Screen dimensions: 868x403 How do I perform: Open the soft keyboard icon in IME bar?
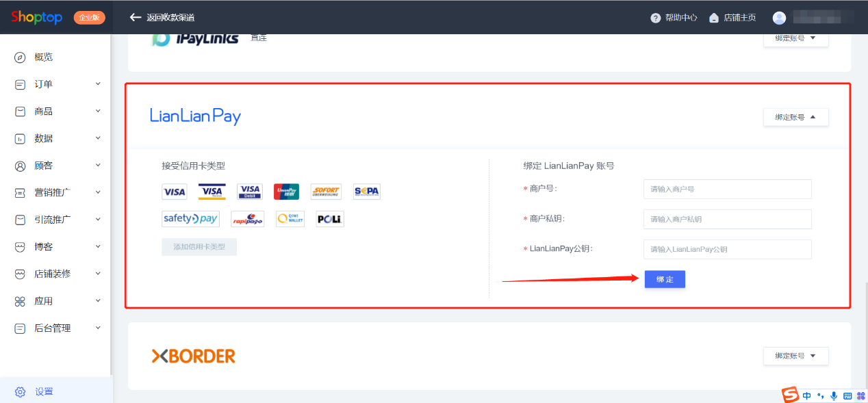pyautogui.click(x=847, y=396)
